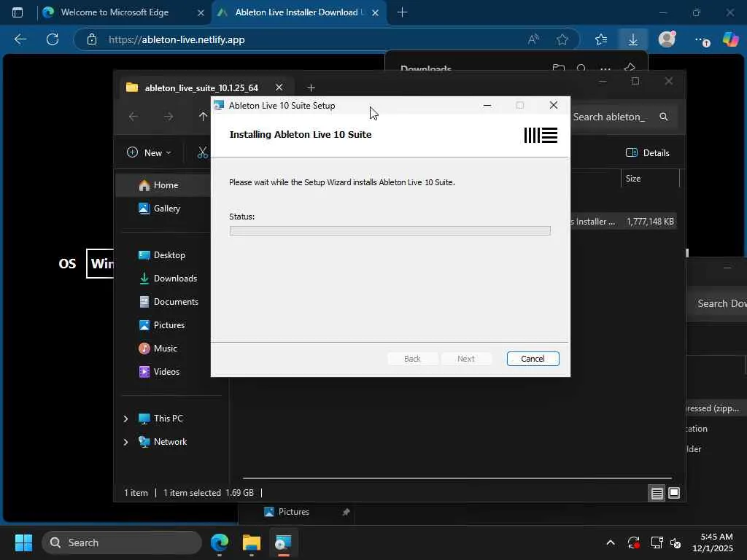This screenshot has width=747, height=560.
Task: Close the Ableton Live Installer Download tab
Action: tap(375, 13)
